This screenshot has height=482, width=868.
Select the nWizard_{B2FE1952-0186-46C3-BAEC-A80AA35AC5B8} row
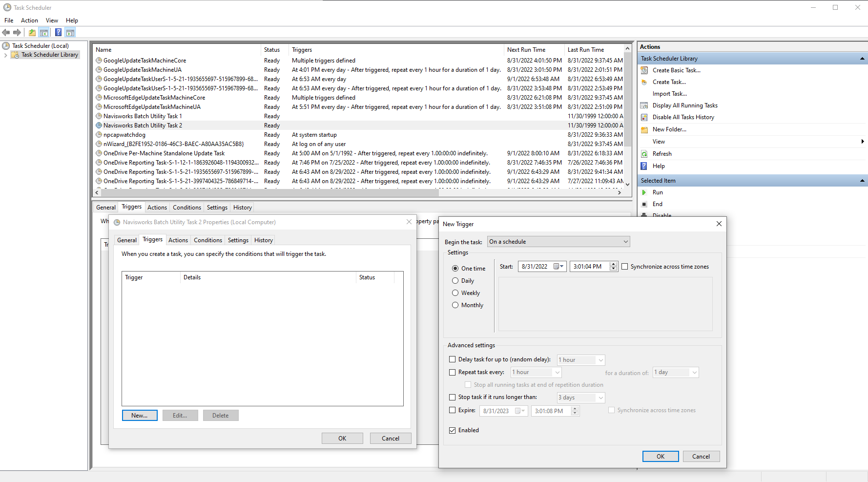click(x=359, y=144)
